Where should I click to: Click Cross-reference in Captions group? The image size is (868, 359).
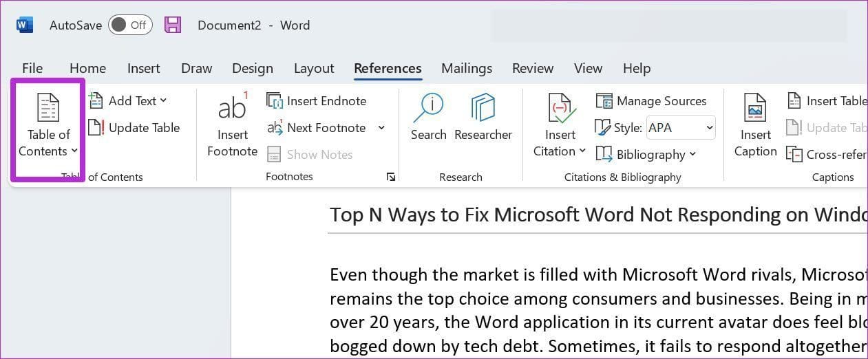click(827, 154)
